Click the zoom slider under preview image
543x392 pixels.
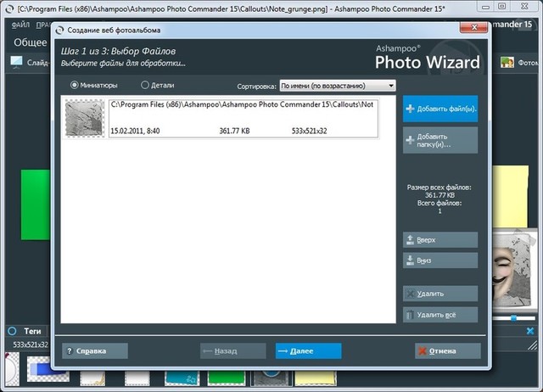point(512,318)
